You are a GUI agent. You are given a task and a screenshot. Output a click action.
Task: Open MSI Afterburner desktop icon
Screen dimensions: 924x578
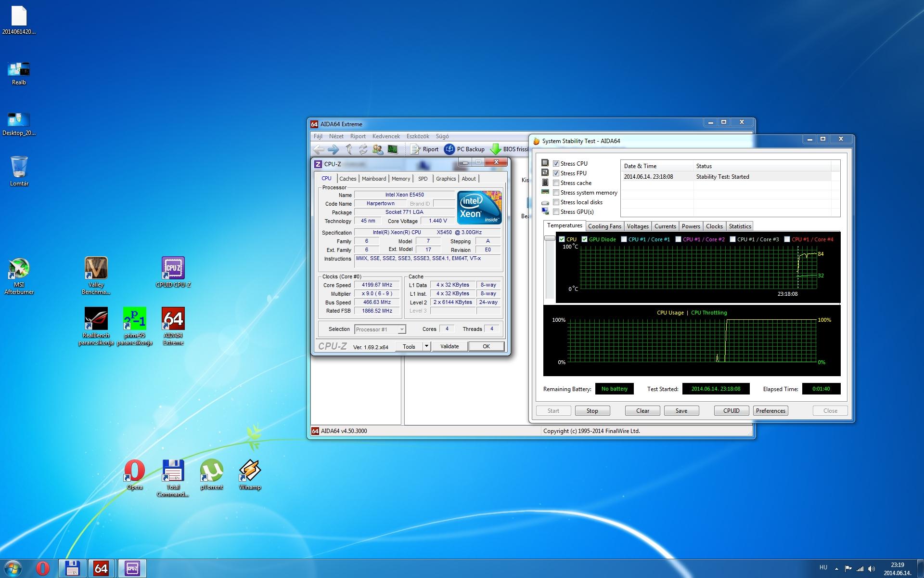coord(19,269)
